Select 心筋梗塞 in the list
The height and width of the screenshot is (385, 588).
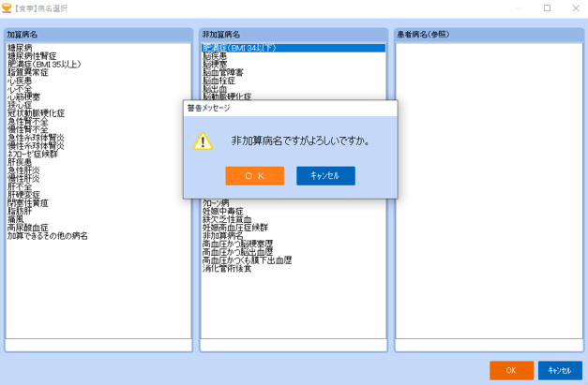click(x=24, y=97)
